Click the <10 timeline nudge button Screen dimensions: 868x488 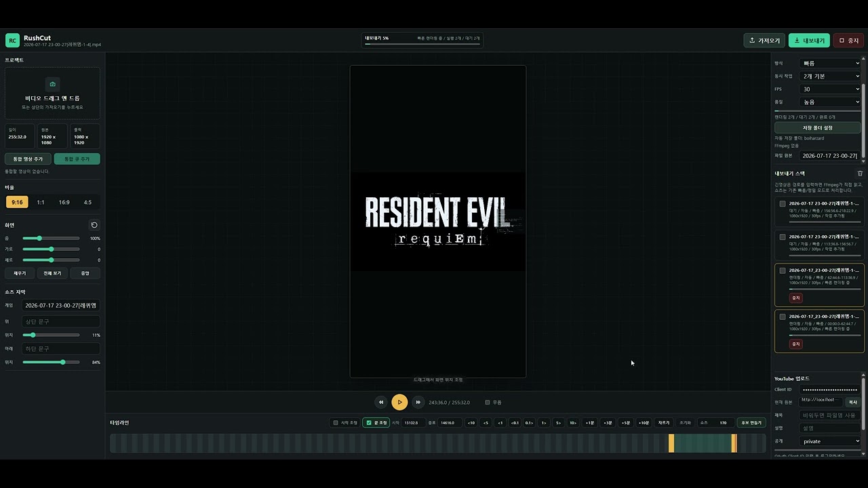click(x=471, y=423)
